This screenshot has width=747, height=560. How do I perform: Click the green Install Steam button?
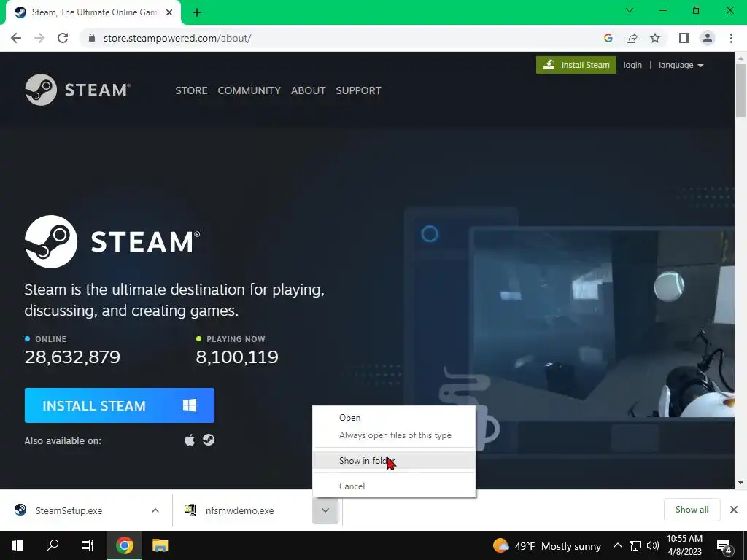[576, 65]
